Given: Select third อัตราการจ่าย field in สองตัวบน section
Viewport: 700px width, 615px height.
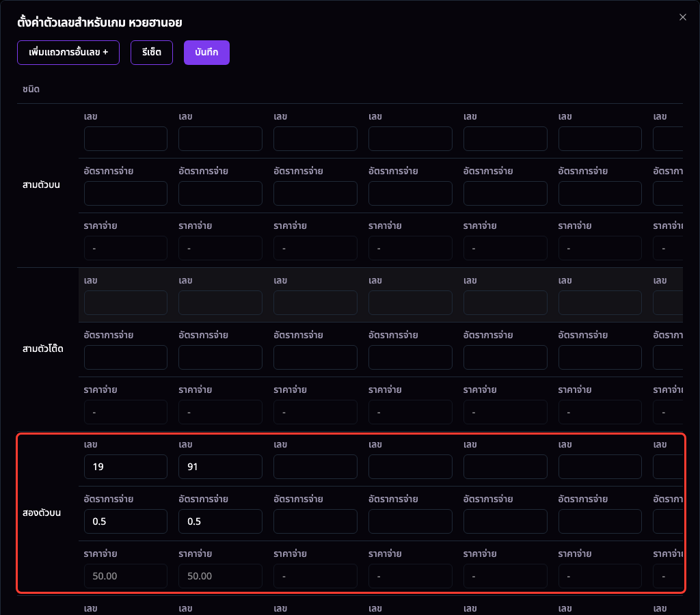Looking at the screenshot, I should (316, 521).
